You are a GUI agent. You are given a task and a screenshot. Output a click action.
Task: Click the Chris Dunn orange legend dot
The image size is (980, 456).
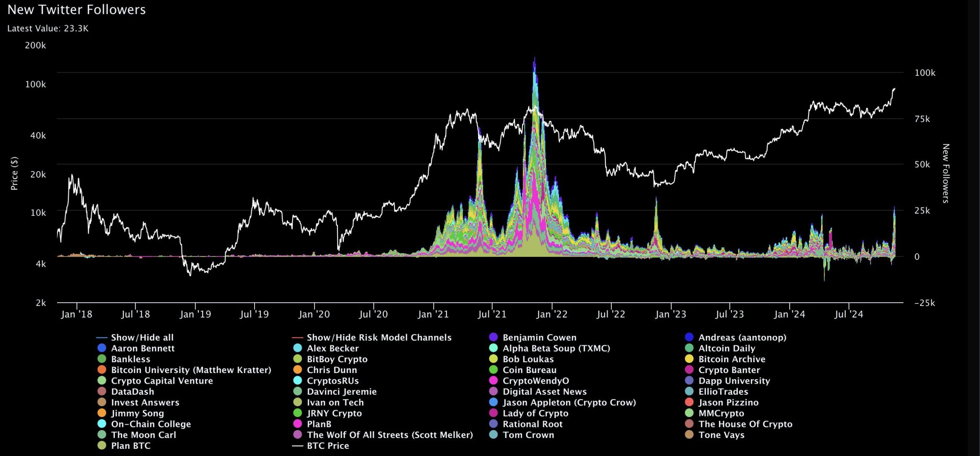(297, 370)
